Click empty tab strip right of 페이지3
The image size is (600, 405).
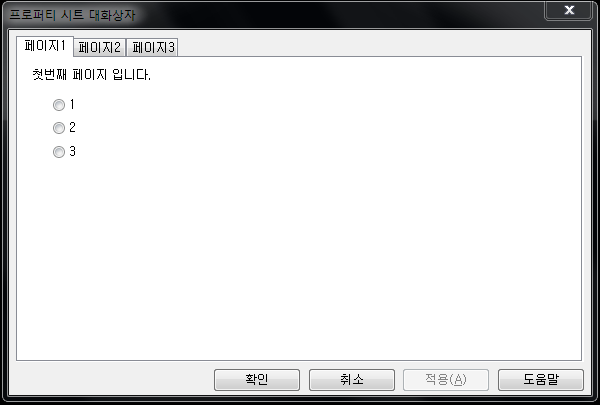click(379, 47)
